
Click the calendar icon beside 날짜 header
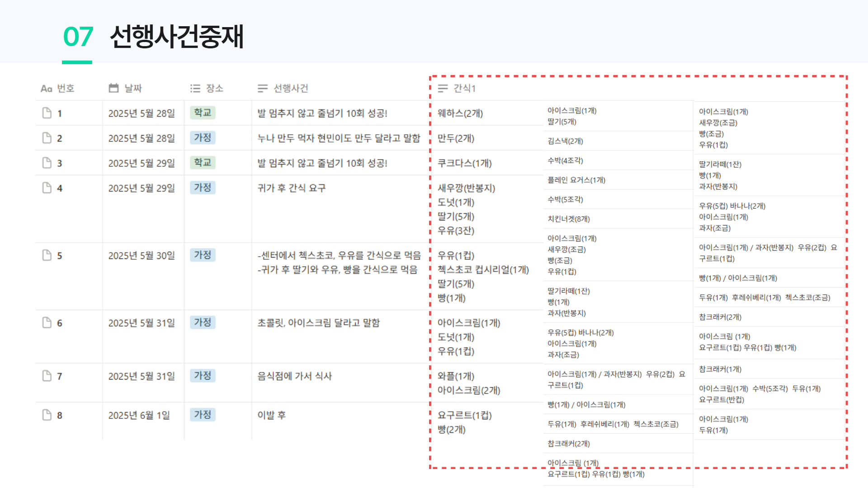tap(113, 88)
